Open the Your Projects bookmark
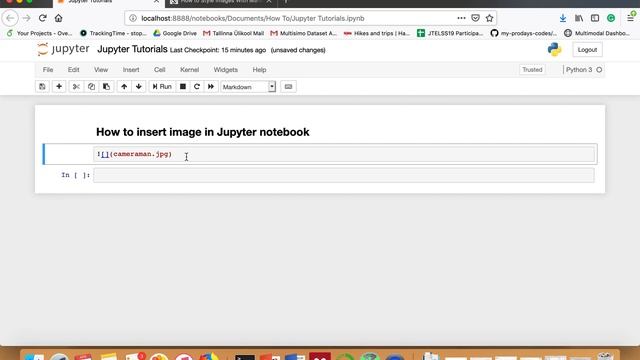Viewport: 640px width, 360px height. tap(40, 33)
